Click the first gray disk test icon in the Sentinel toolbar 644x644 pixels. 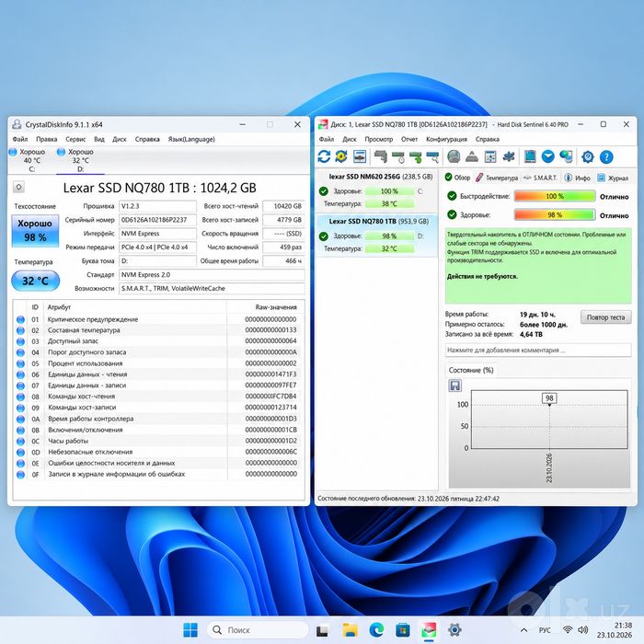click(x=381, y=156)
